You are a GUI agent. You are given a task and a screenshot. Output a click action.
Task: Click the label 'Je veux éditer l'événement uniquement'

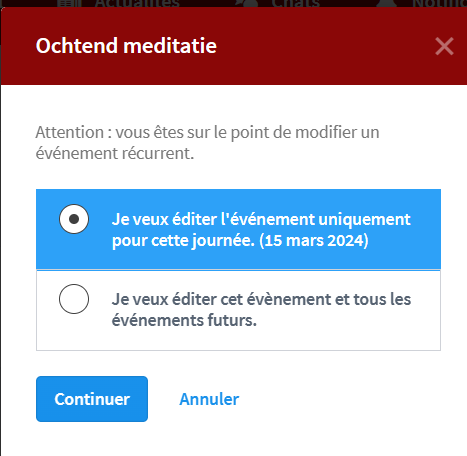coord(261,219)
